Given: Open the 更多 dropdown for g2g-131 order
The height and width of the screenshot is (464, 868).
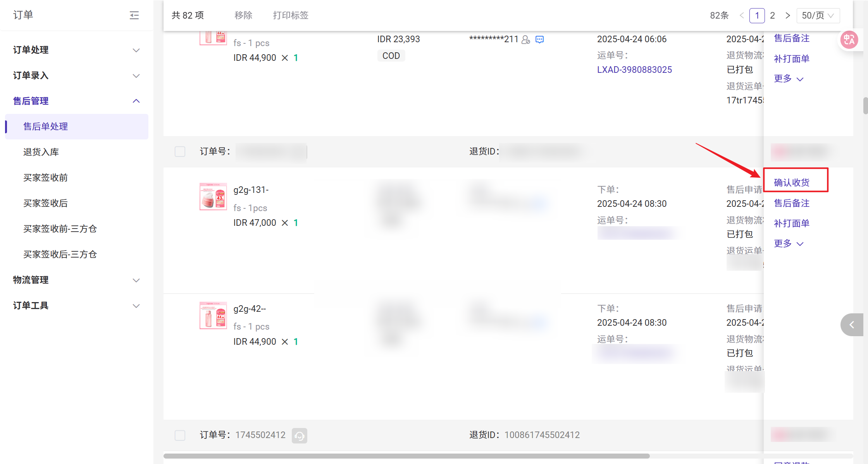Looking at the screenshot, I should tap(789, 244).
